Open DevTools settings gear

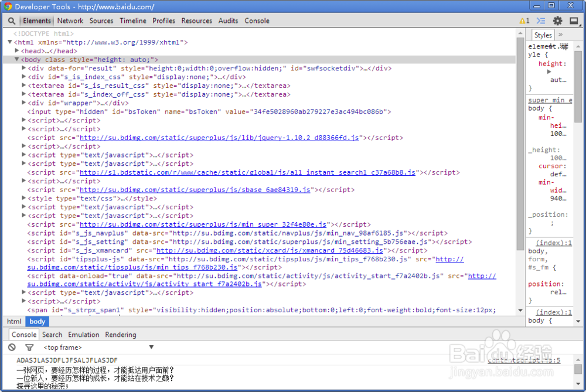point(557,21)
